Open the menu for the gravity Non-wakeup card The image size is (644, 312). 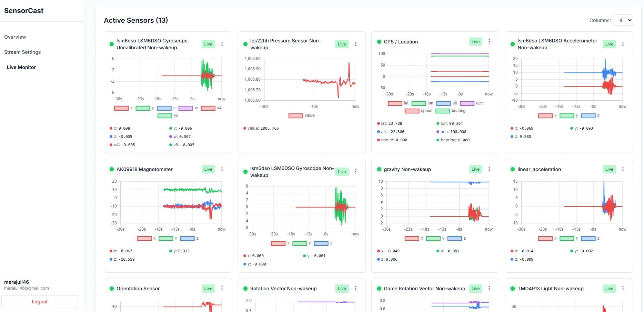[x=489, y=169]
